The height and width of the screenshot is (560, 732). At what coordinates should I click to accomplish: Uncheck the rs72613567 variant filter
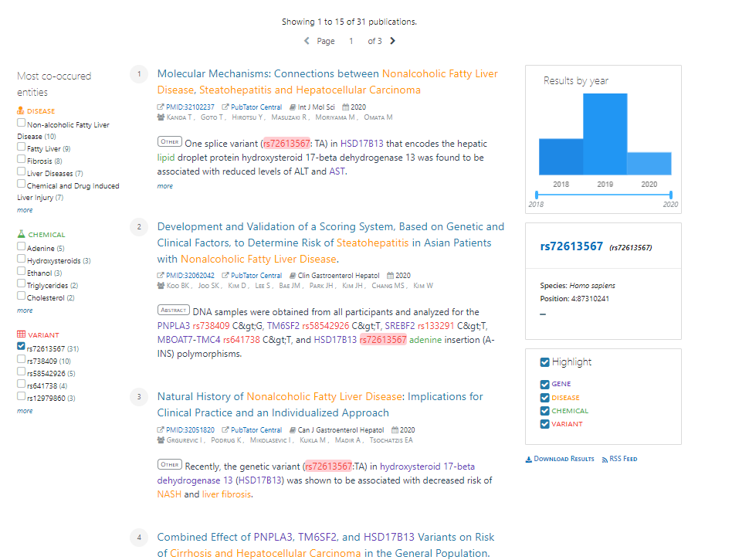[19, 347]
